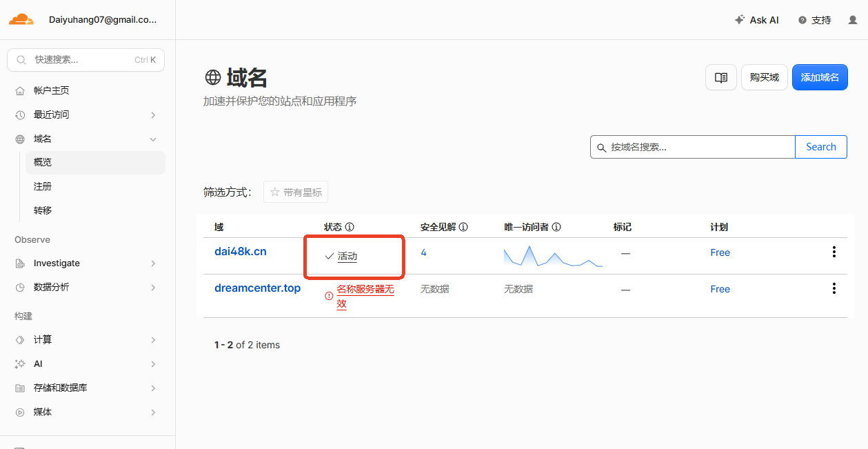
Task: Click the 域 column header
Action: [x=219, y=227]
